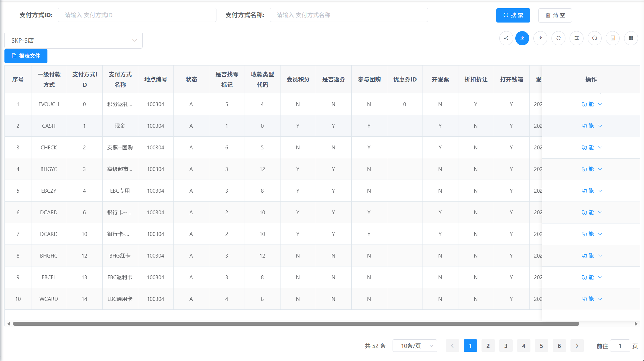Go to page 3 of results
The height and width of the screenshot is (361, 644).
[506, 346]
